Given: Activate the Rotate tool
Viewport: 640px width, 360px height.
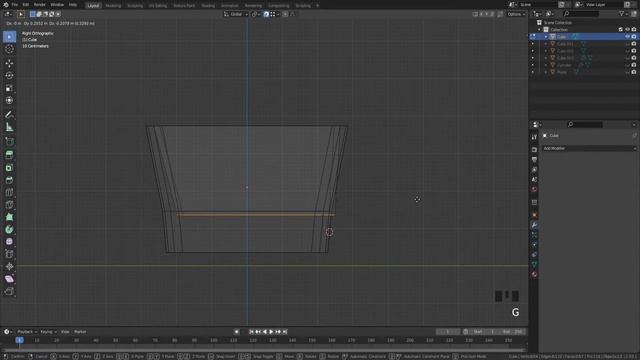Looking at the screenshot, I should click(9, 76).
